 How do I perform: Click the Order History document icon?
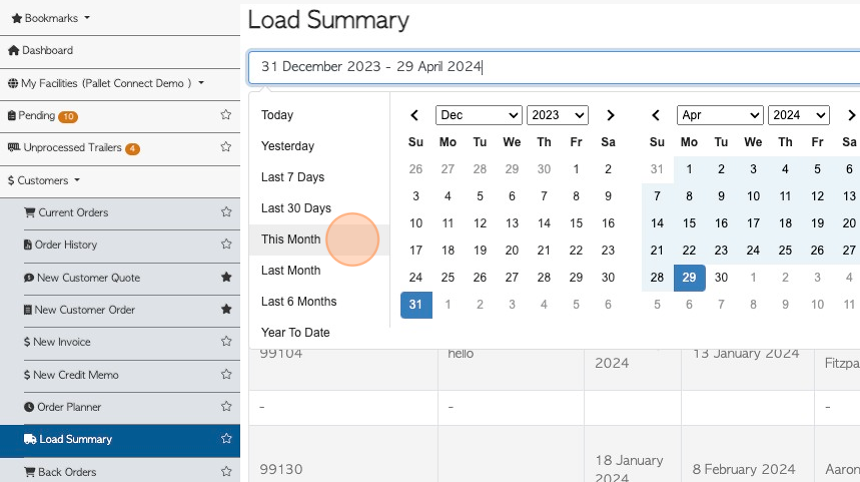click(x=27, y=245)
